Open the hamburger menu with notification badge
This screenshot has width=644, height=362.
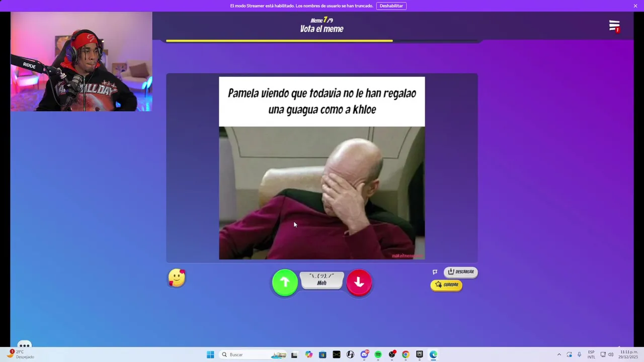click(614, 26)
